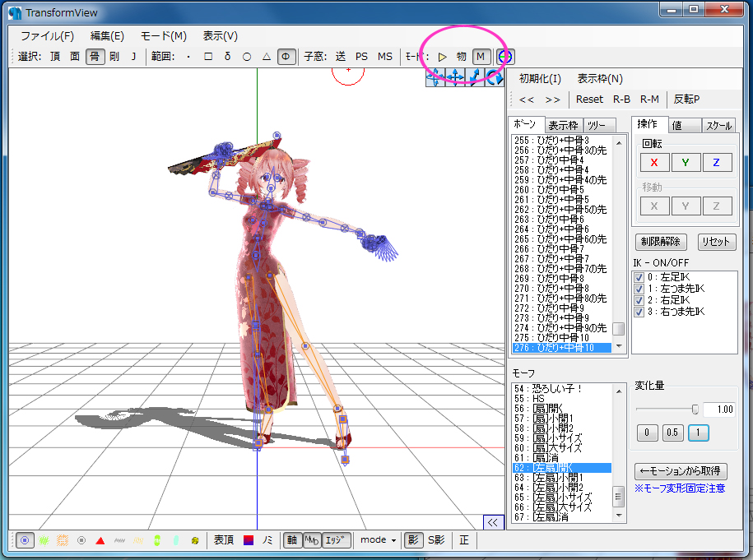Collapse the side panel with << in viewport
Viewport: 753px width, 560px height.
point(493,522)
